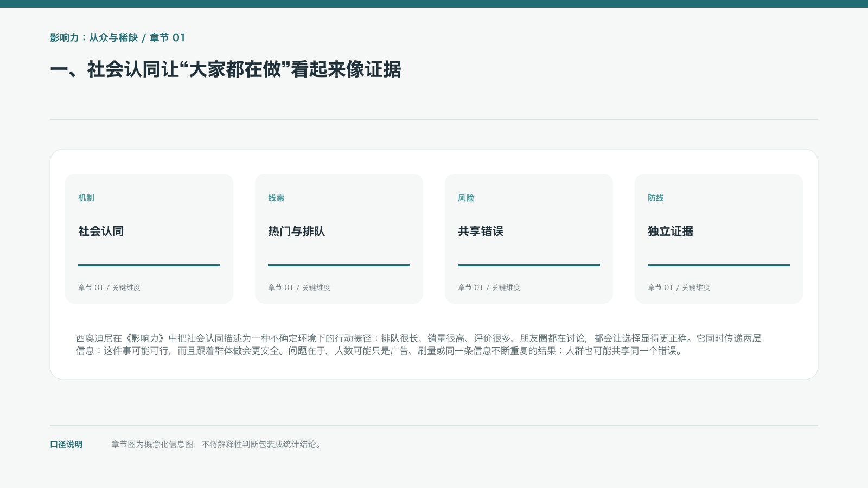Click the '共享错误' card heading
Screen dimensions: 868x488
(481, 232)
